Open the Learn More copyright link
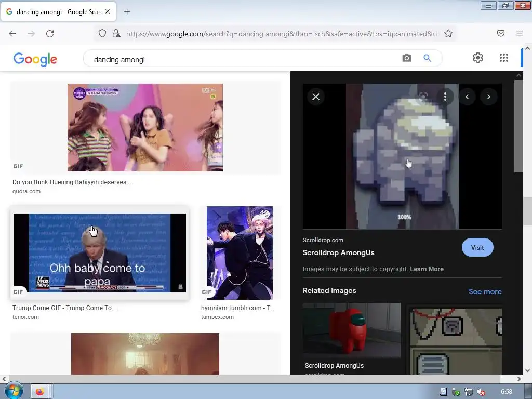This screenshot has height=399, width=532. click(427, 269)
